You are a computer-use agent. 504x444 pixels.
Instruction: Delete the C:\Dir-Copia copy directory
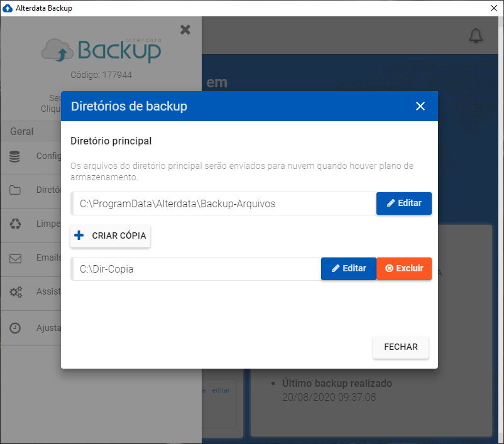[404, 269]
